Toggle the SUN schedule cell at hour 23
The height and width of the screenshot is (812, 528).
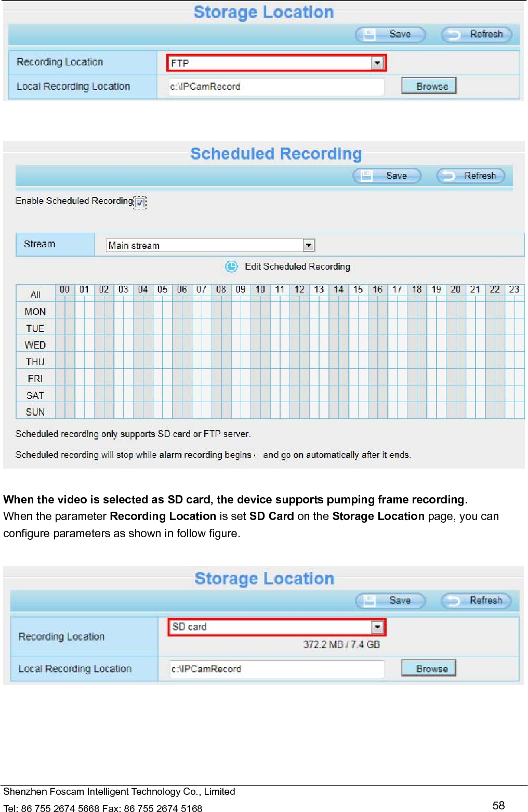514,411
